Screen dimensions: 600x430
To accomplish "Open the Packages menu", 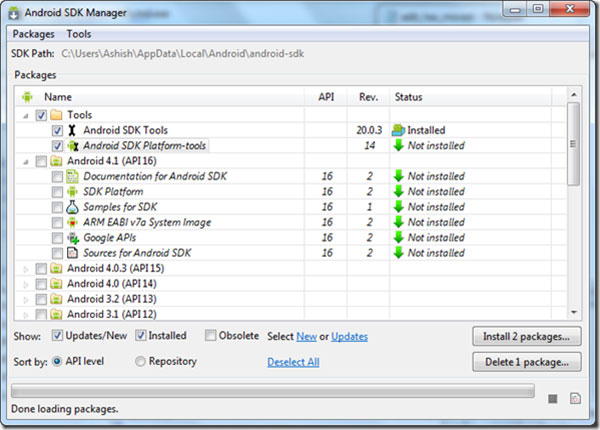I will tap(33, 34).
